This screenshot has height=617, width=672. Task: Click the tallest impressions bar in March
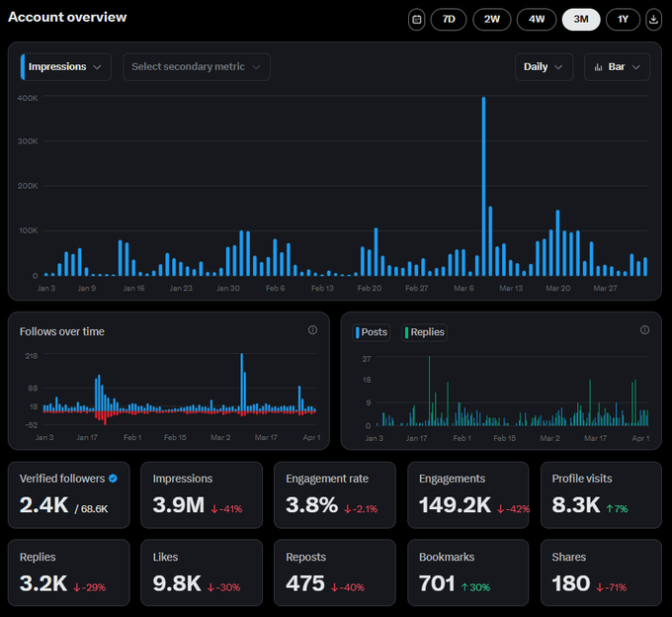pyautogui.click(x=483, y=186)
